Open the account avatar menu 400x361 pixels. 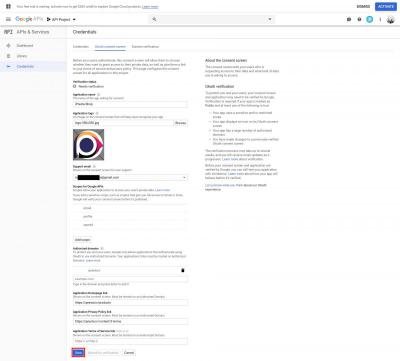pos(390,20)
